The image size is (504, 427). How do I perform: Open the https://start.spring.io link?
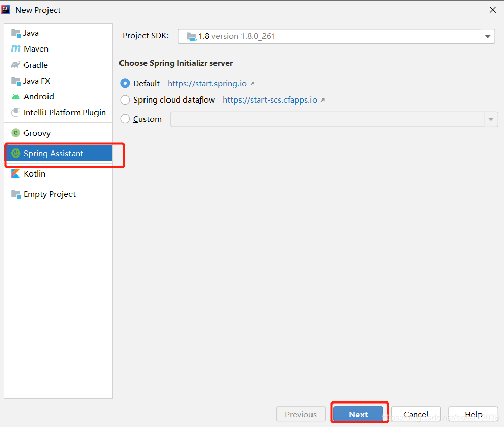click(x=207, y=83)
